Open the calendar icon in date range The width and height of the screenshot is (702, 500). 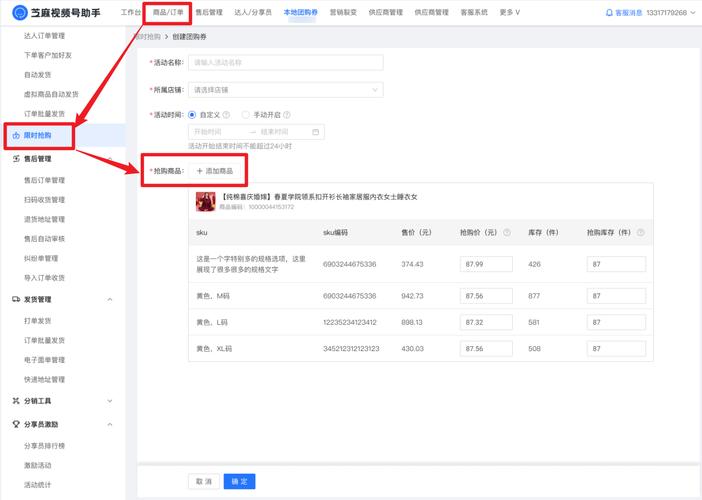tap(316, 132)
